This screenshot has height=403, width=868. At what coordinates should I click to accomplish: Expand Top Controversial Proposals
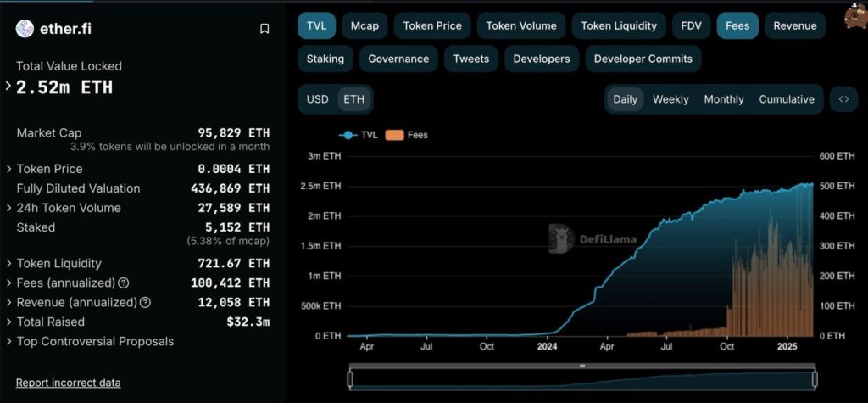click(x=8, y=341)
